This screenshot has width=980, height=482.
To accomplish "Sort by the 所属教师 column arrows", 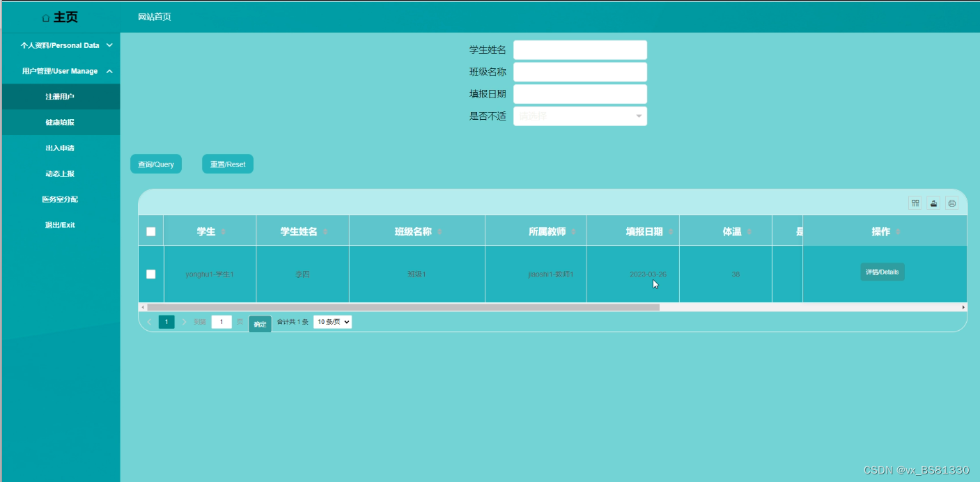I will coord(573,232).
